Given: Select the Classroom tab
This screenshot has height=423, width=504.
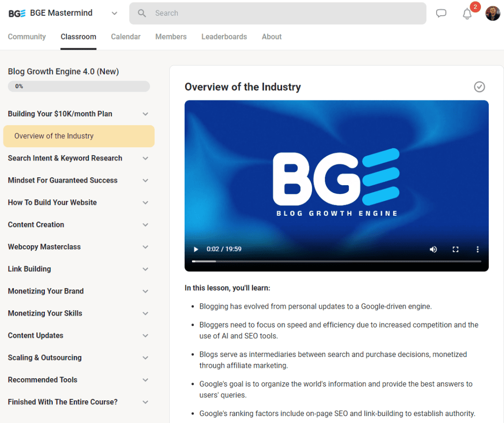Looking at the screenshot, I should point(78,36).
